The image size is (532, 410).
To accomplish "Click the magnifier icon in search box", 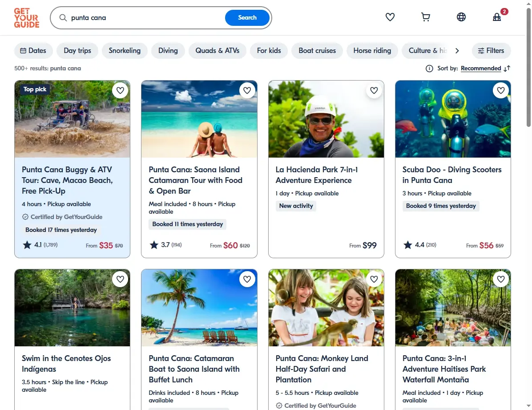I will 63,18.
